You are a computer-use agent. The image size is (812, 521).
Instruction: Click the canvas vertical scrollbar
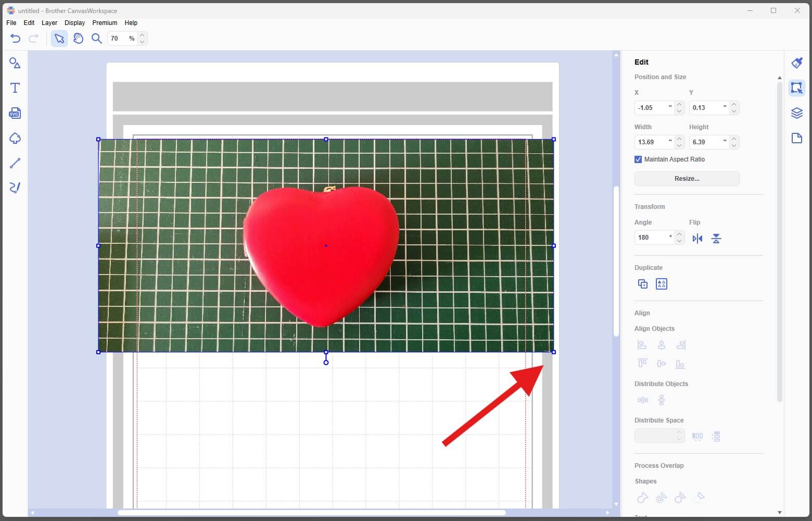click(616, 260)
